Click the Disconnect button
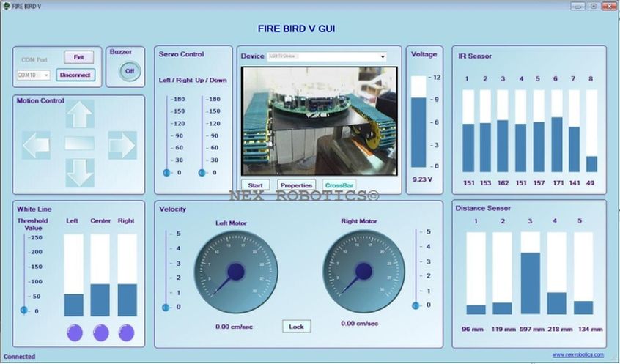 coord(75,75)
